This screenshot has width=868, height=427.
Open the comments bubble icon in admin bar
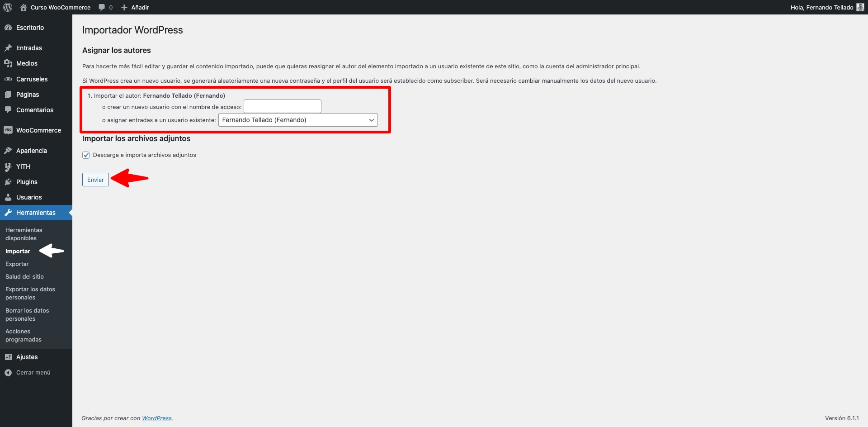point(102,7)
